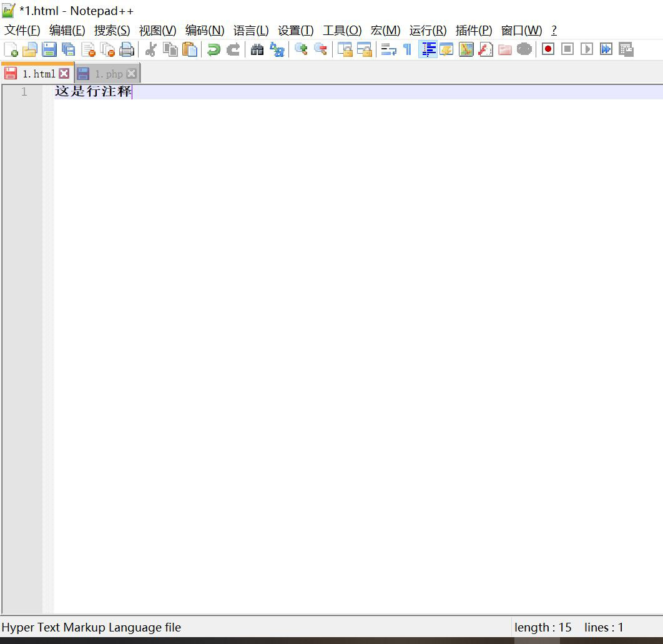This screenshot has width=663, height=644.
Task: Zoom in with magnifier plus icon
Action: [x=301, y=49]
